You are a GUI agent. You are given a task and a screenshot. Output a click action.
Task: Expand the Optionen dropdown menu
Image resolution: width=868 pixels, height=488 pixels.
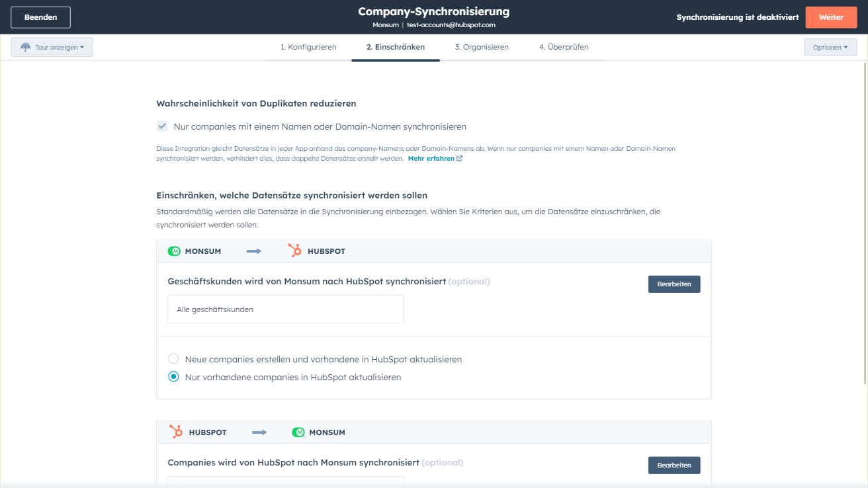coord(830,48)
